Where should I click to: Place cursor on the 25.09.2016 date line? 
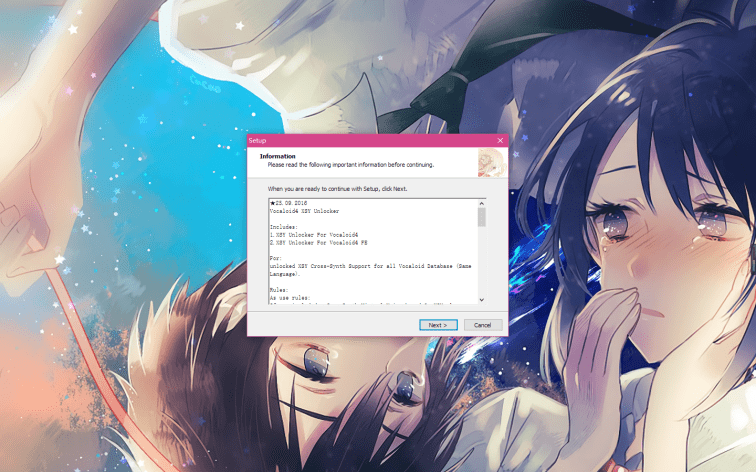click(290, 204)
